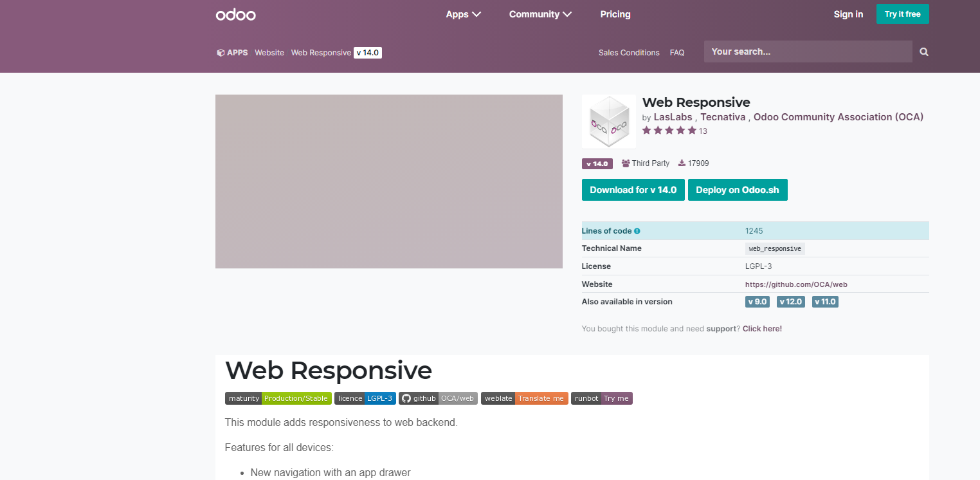The height and width of the screenshot is (480, 980).
Task: Click the APPS cube icon in the breadcrumb
Action: (x=221, y=53)
